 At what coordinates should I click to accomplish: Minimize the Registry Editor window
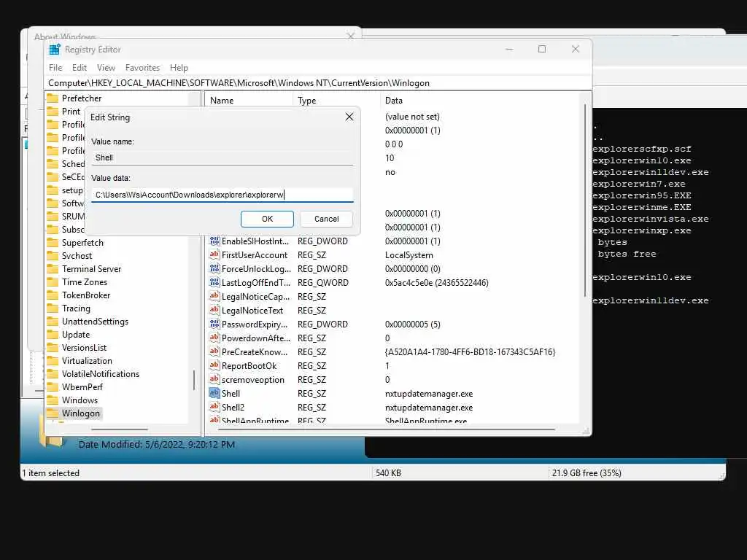[x=509, y=49]
